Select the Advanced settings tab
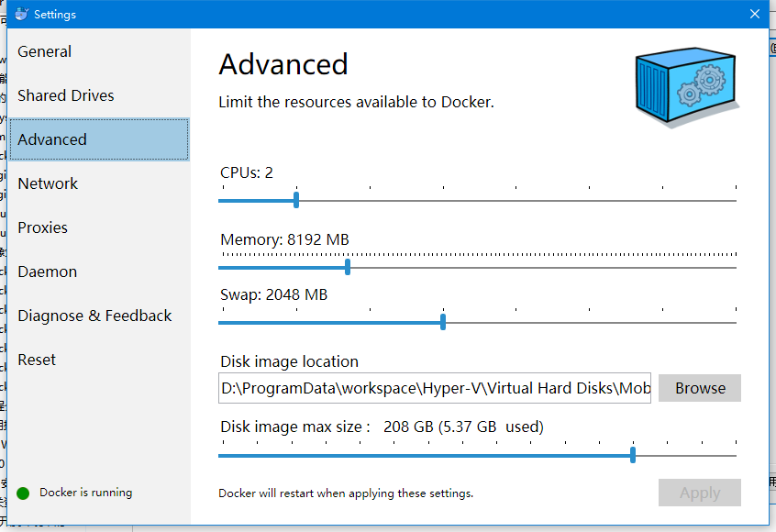The image size is (776, 532). pos(99,139)
